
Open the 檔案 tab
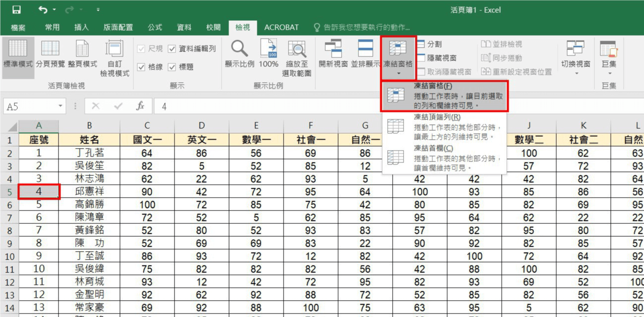coord(18,28)
